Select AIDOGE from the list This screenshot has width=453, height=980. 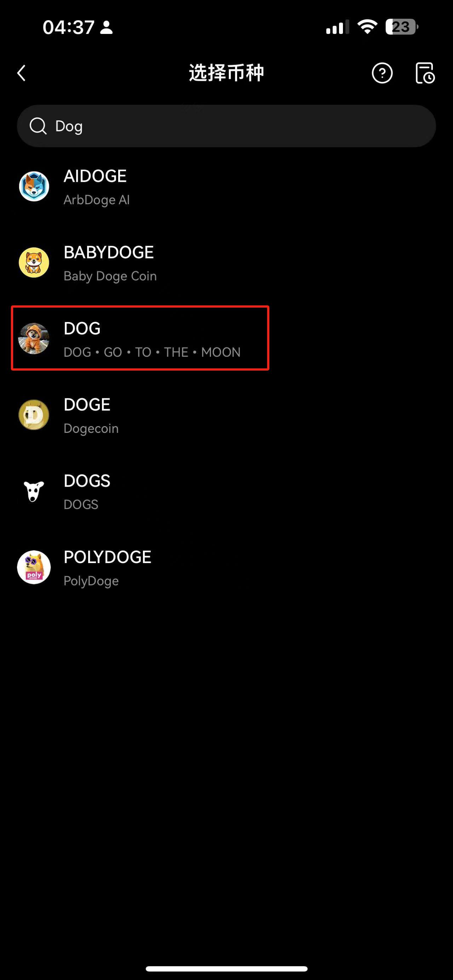[226, 187]
